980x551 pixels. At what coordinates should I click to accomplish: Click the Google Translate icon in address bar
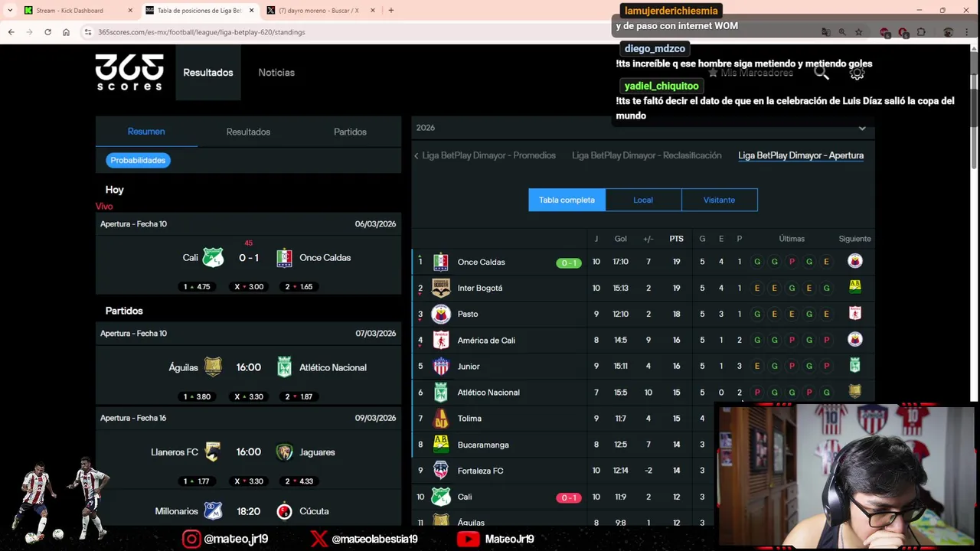[825, 32]
